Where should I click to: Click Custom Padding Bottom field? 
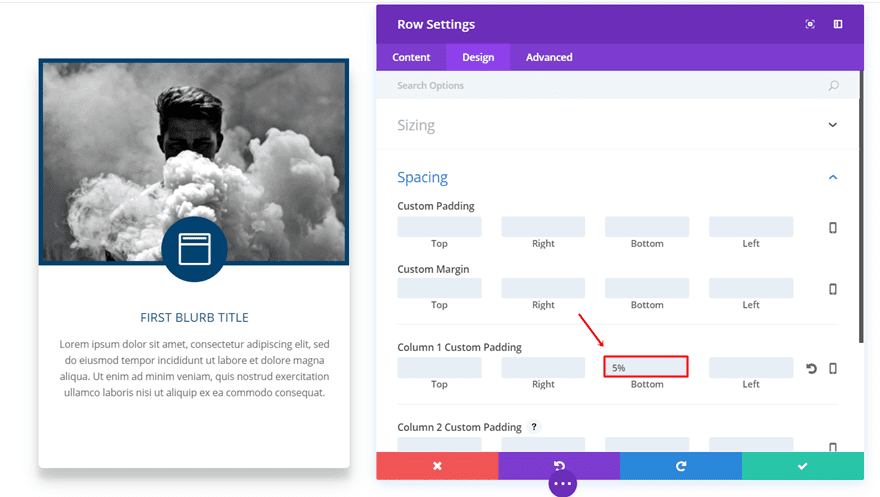647,227
